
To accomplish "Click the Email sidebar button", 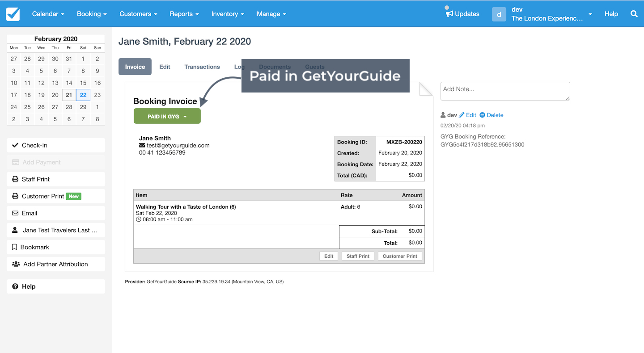I will [x=56, y=213].
